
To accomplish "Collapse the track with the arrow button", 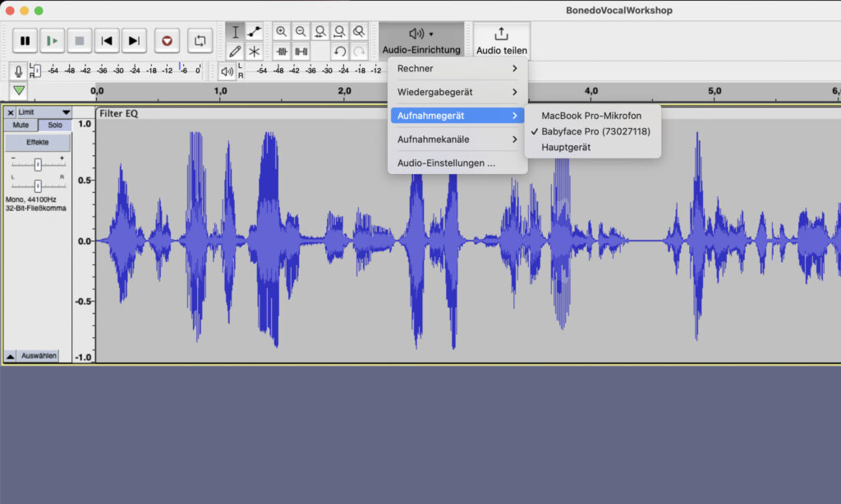I will click(10, 356).
